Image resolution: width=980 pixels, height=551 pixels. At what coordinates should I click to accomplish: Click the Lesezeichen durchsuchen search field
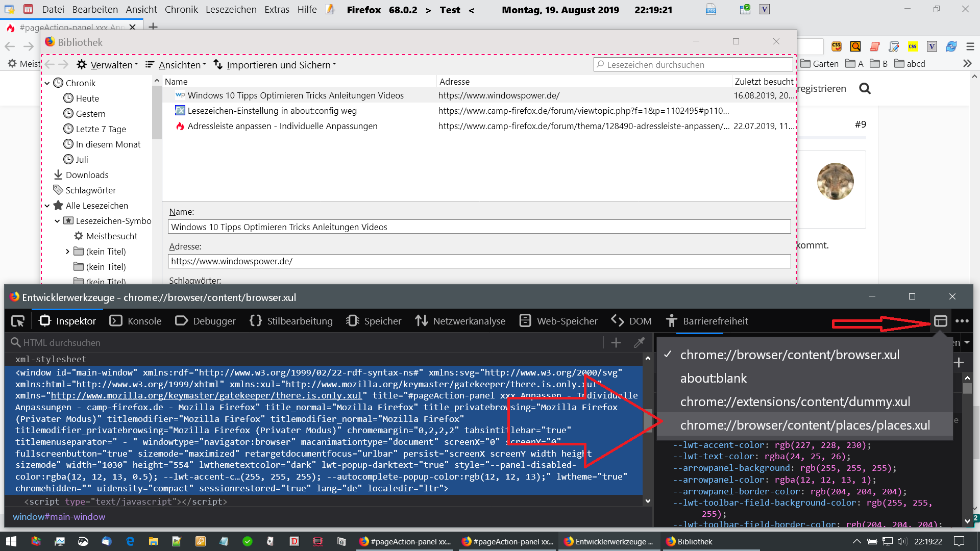click(x=693, y=65)
